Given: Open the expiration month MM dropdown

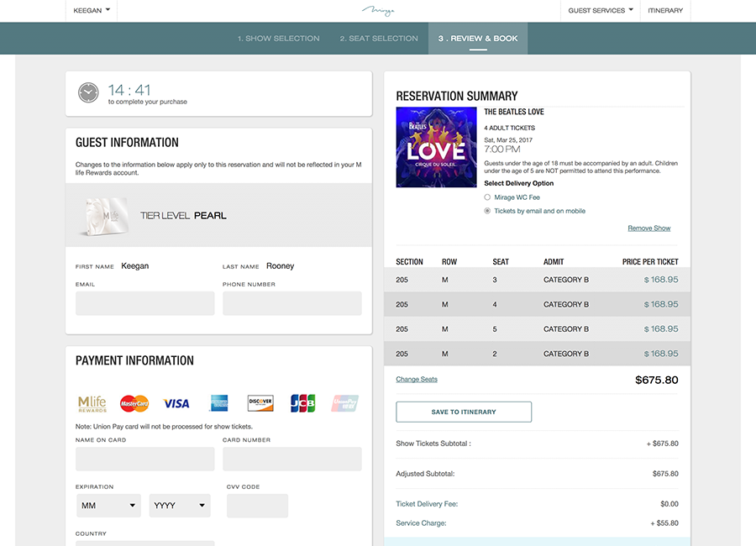Looking at the screenshot, I should tap(108, 506).
